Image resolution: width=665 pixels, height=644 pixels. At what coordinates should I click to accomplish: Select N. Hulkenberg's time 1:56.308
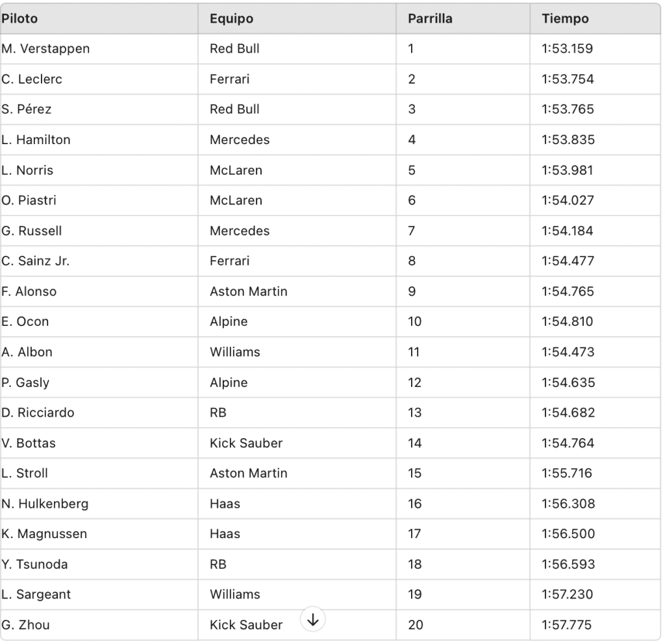[x=568, y=504]
